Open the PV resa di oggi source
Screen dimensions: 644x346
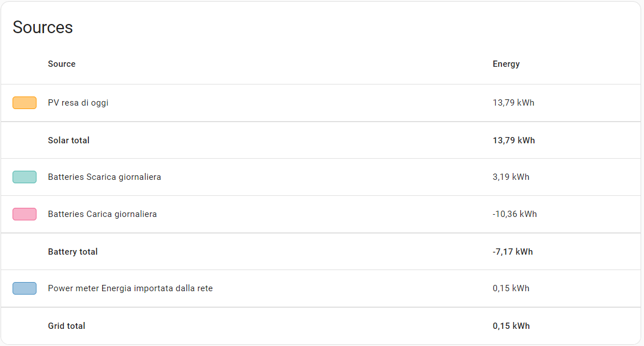pyautogui.click(x=78, y=103)
